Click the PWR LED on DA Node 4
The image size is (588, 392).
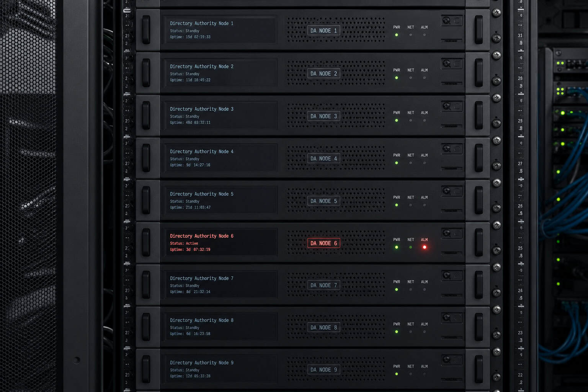[x=397, y=163]
